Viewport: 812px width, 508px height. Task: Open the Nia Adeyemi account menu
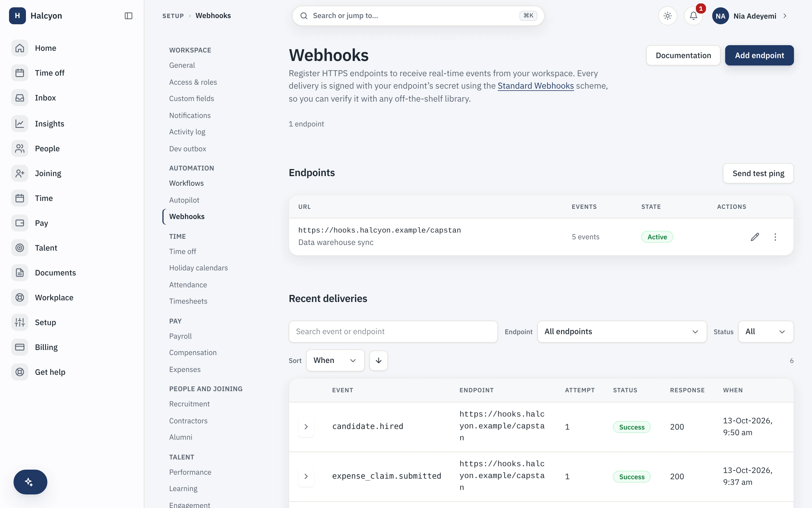click(x=750, y=16)
